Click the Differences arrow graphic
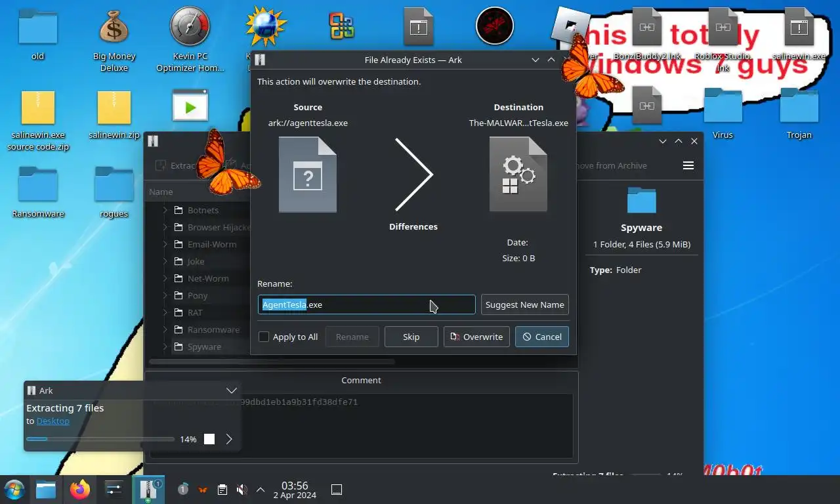 click(413, 175)
